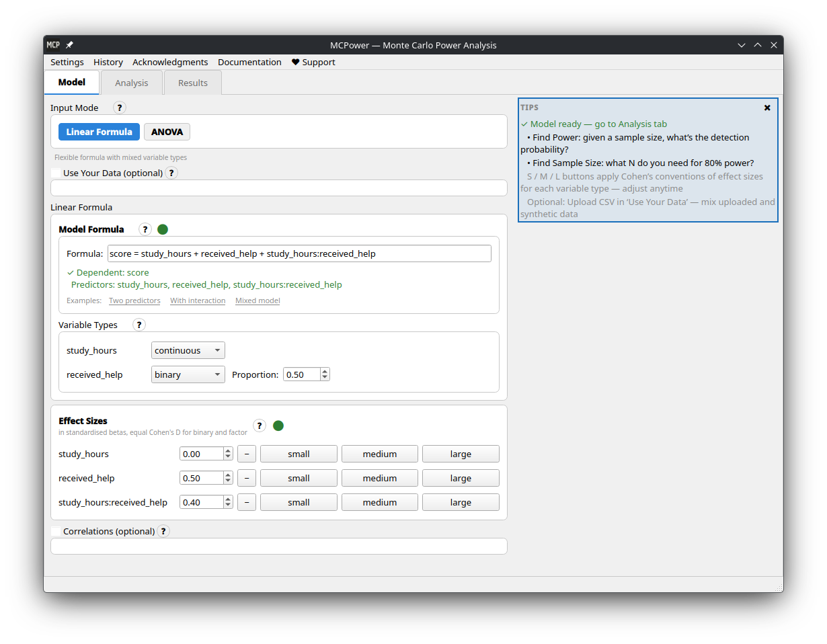Click the pin icon in the title bar
This screenshot has width=827, height=644.
coord(69,44)
